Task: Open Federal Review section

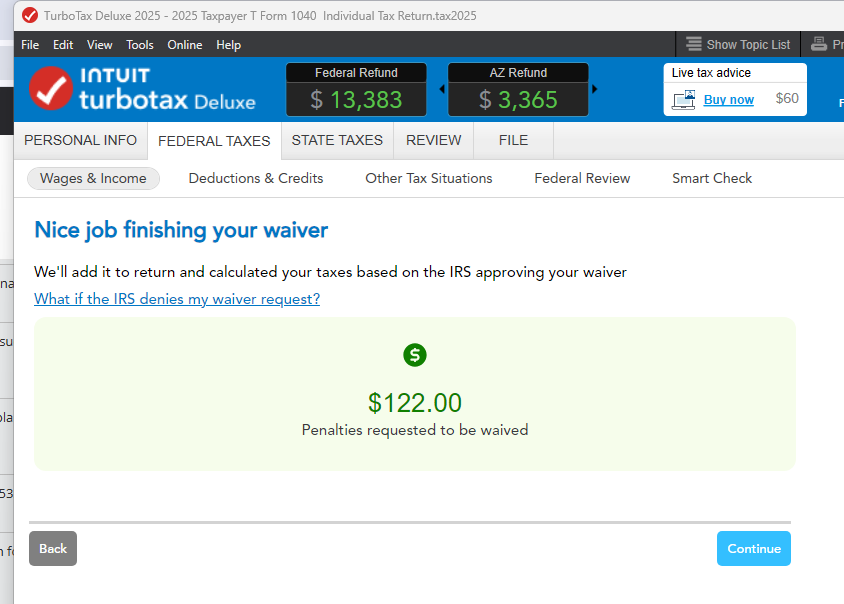Action: click(x=582, y=178)
